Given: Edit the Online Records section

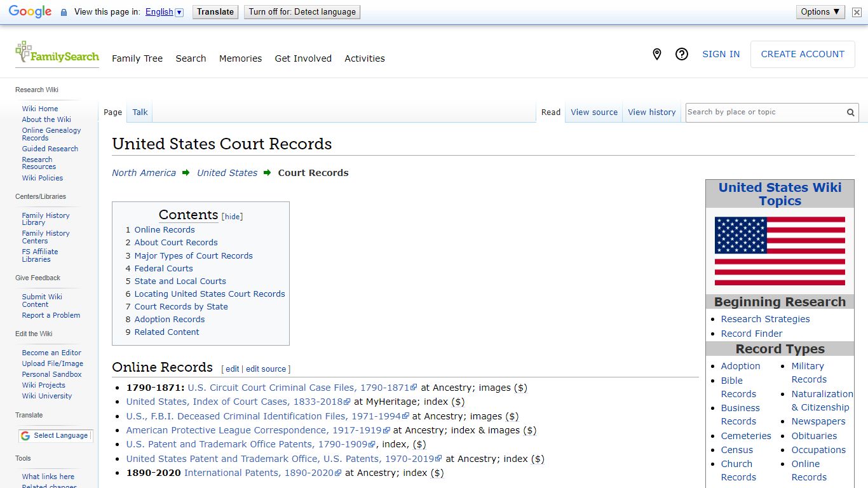Looking at the screenshot, I should (x=233, y=369).
